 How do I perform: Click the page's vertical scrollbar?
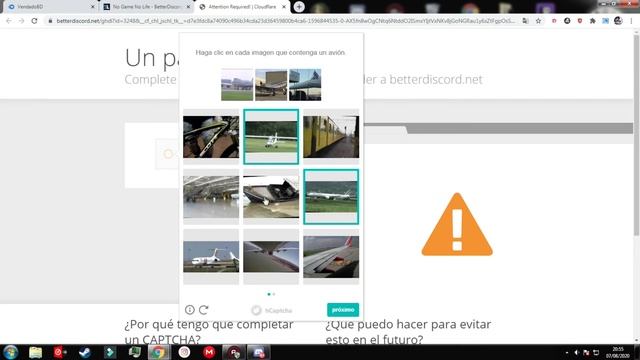tap(636, 135)
